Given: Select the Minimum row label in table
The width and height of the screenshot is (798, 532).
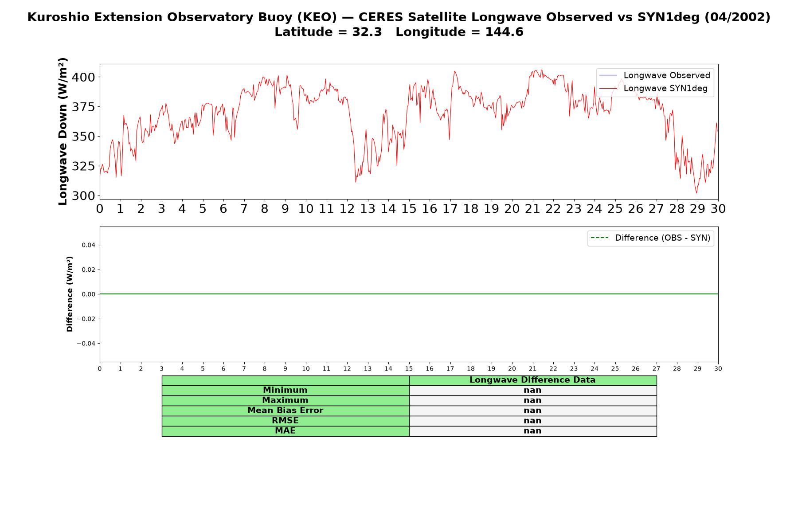Looking at the screenshot, I should [x=286, y=390].
